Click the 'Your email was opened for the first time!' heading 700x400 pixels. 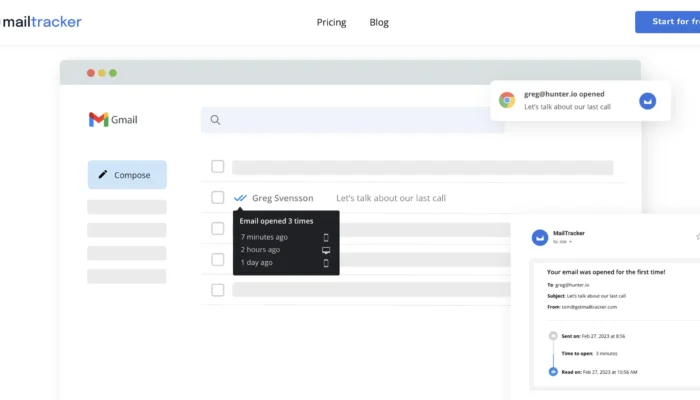(x=606, y=272)
